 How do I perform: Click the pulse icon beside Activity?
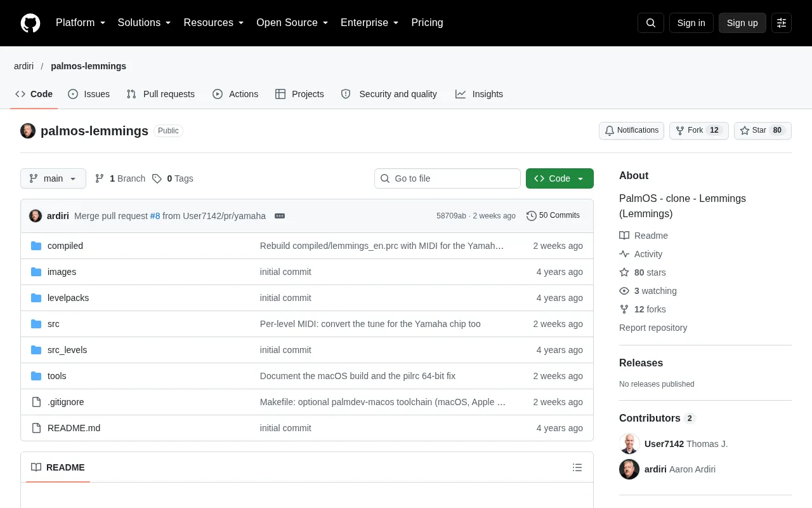point(624,254)
